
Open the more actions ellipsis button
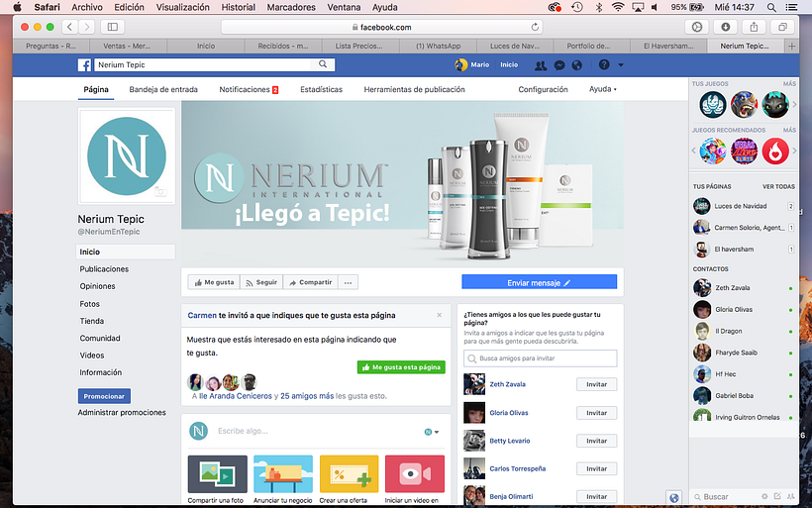[x=348, y=283]
